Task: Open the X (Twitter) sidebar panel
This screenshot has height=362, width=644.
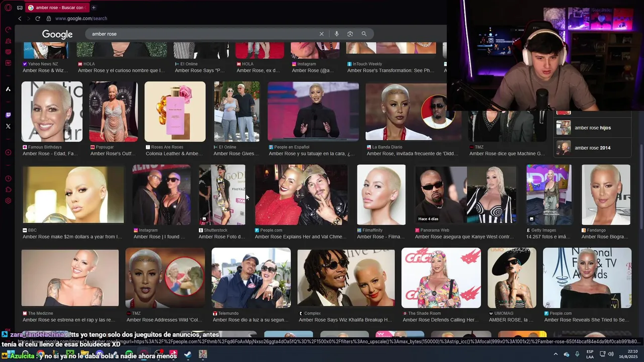Action: pyautogui.click(x=8, y=126)
